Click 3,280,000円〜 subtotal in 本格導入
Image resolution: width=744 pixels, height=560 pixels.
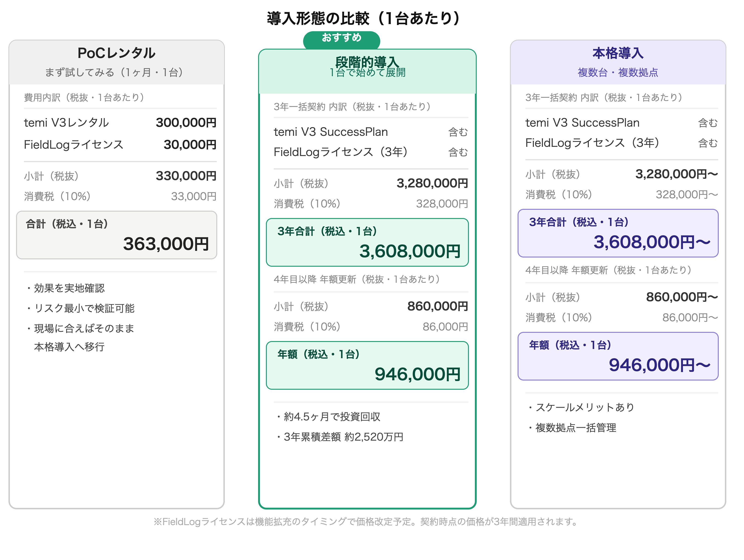pos(677,174)
